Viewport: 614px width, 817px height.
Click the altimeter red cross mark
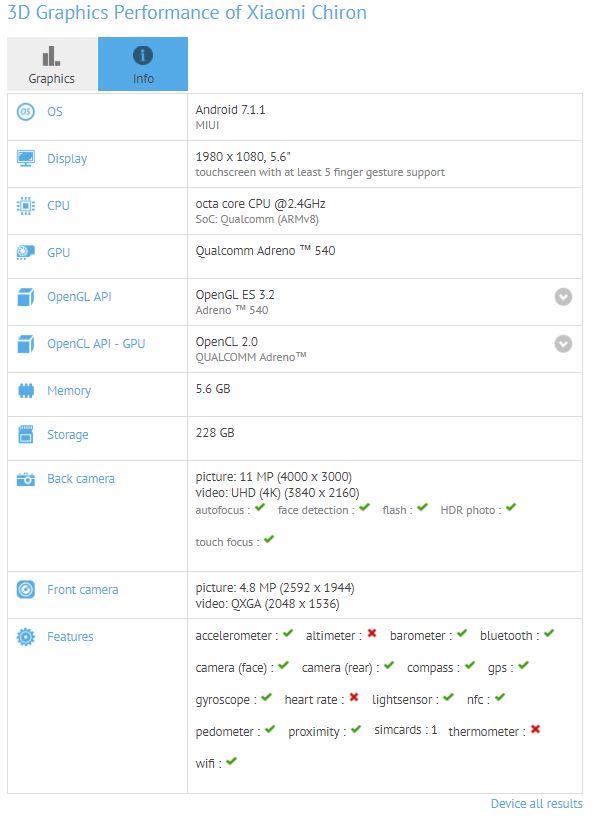click(372, 634)
